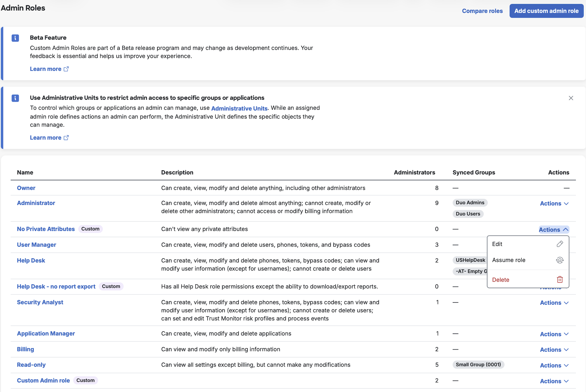Expand the Actions dropdown for Administrator
Screen dimensions: 586x392
(x=554, y=203)
